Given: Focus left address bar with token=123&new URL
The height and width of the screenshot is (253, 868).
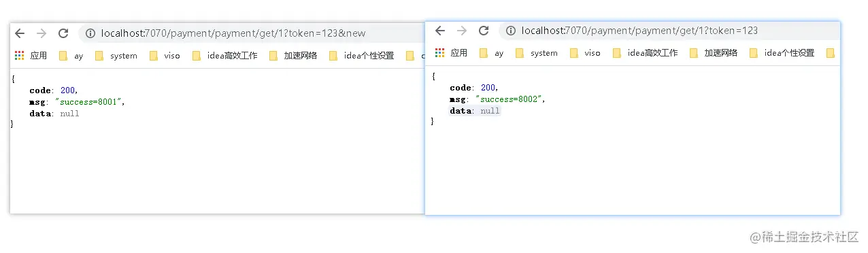Looking at the screenshot, I should pyautogui.click(x=252, y=33).
